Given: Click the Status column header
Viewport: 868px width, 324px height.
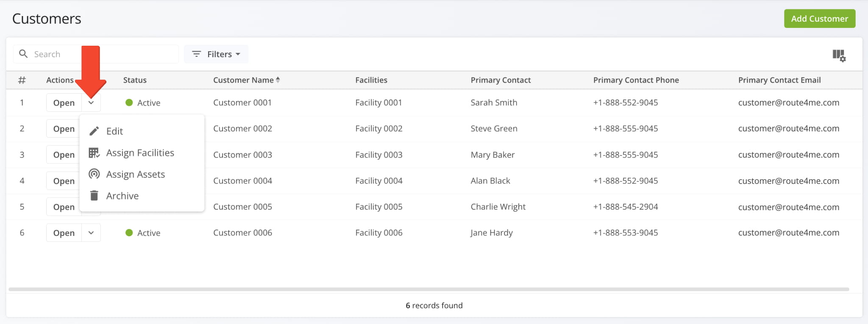Looking at the screenshot, I should click(x=135, y=80).
